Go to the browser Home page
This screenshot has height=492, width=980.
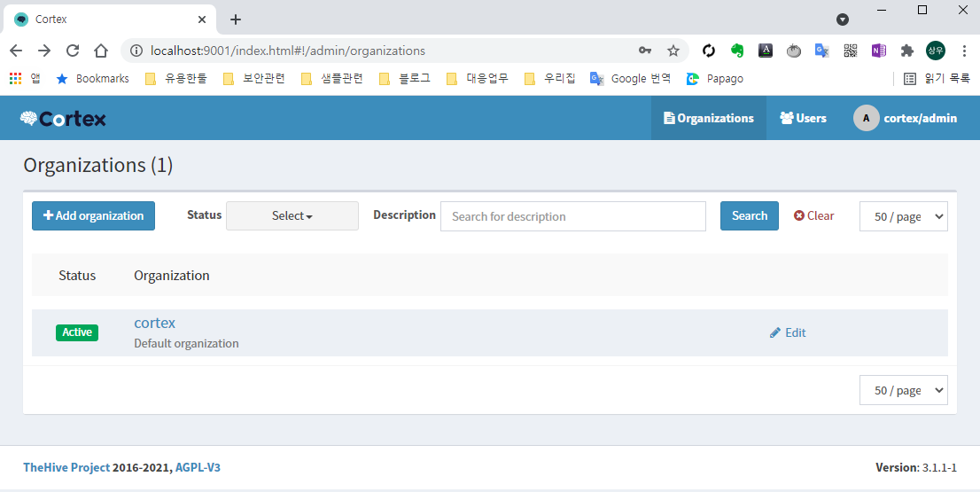pyautogui.click(x=101, y=51)
